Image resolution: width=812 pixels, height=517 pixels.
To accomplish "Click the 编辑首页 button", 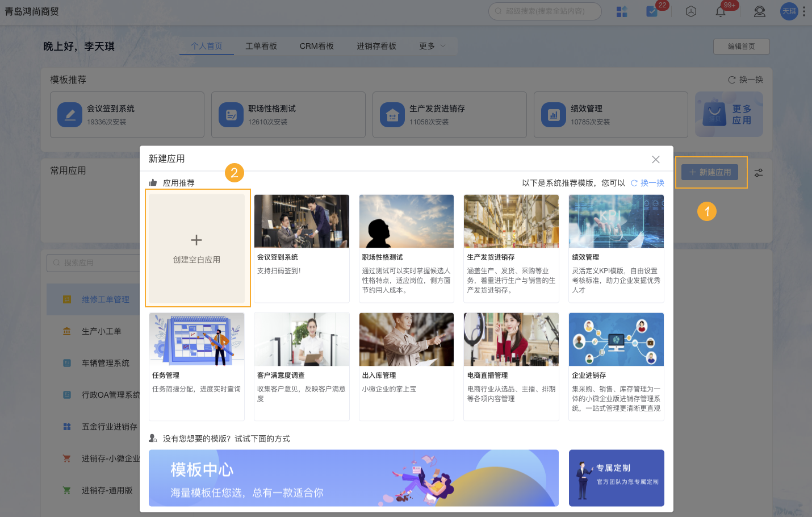I will click(741, 47).
